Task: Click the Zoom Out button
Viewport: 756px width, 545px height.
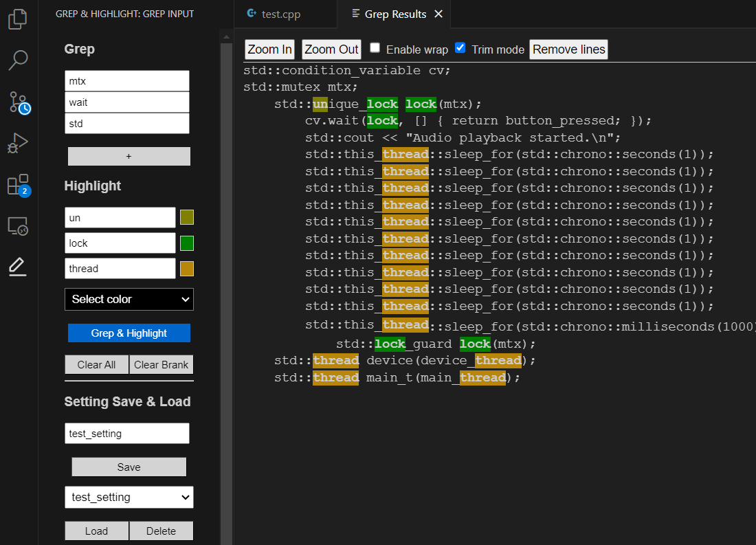Action: coord(331,49)
